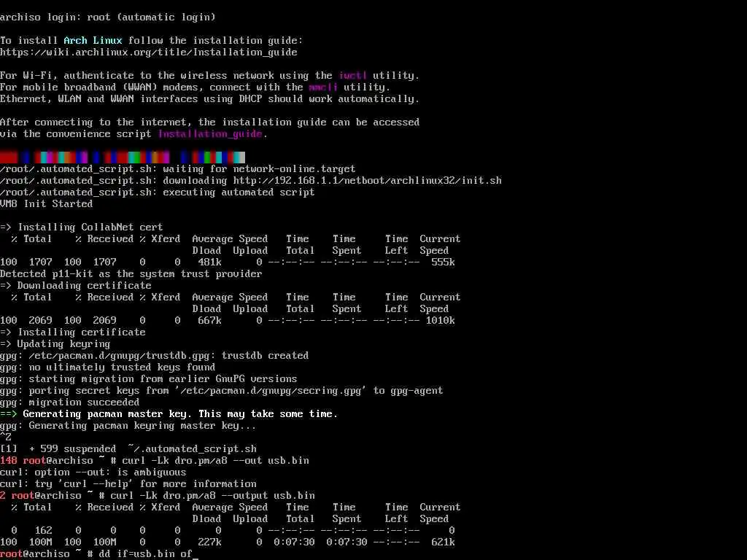Image resolution: width=747 pixels, height=560 pixels.
Task: Click the '667k' average download speed value
Action: (x=209, y=321)
